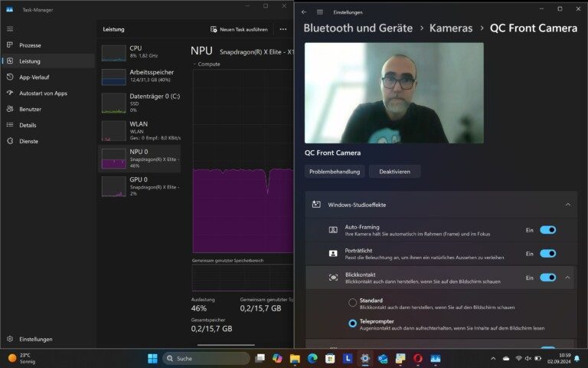This screenshot has height=368, width=588.
Task: Select the CPU performance graph entry
Action: point(139,53)
